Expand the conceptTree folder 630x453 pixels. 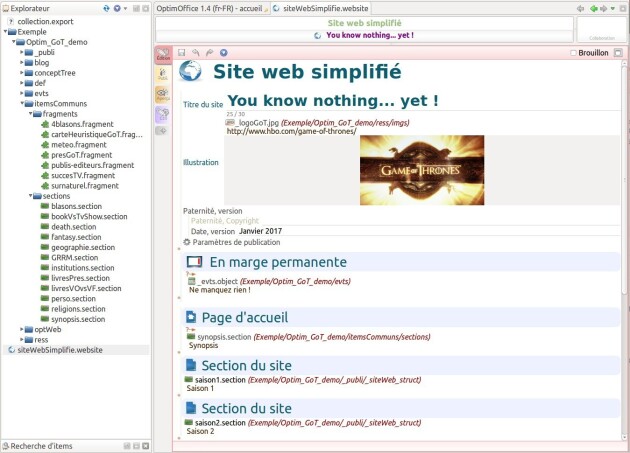coord(22,73)
